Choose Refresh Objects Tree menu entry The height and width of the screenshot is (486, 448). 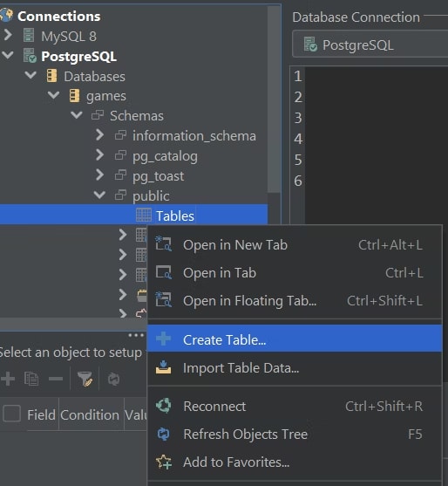tap(295, 434)
